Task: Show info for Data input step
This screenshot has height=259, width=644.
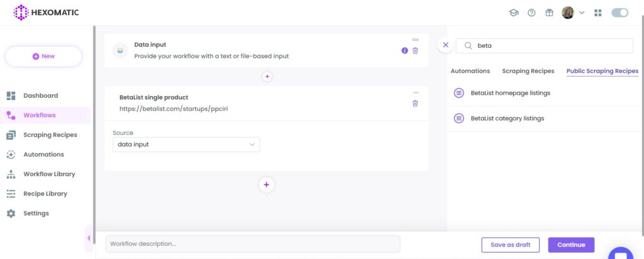Action: [404, 50]
